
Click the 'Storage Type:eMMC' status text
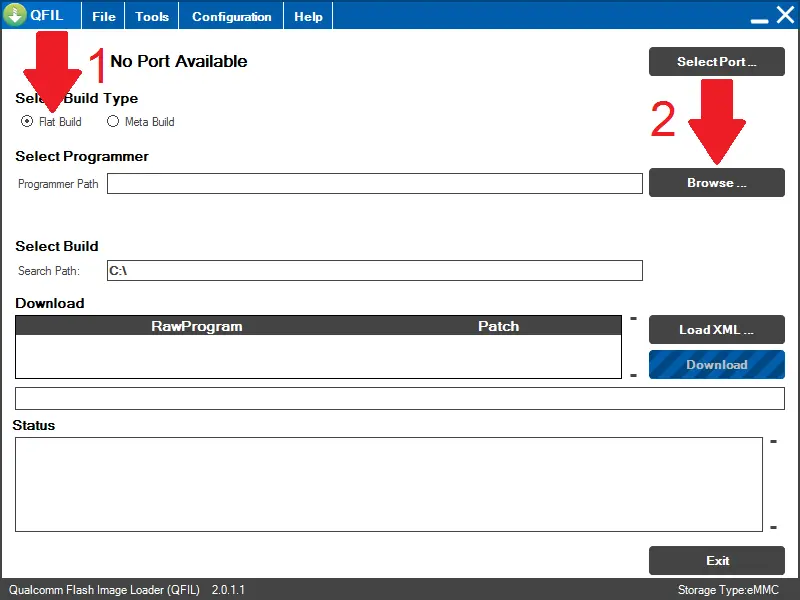pos(728,590)
